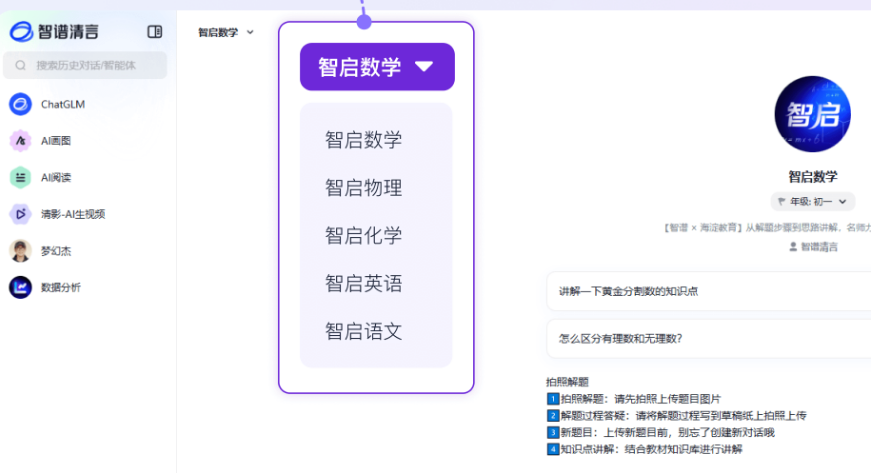The width and height of the screenshot is (871, 473).
Task: Collapse sidebar using the panel toggle icon
Action: click(154, 31)
